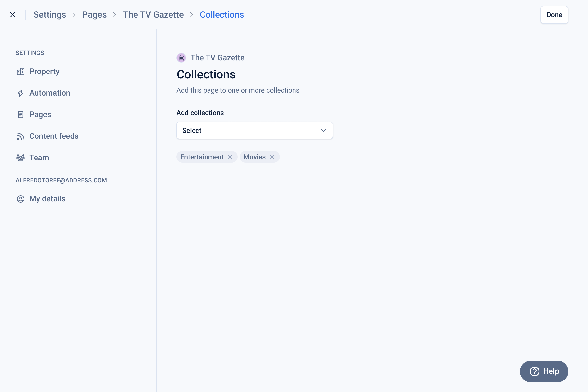Close settings with the X icon
This screenshot has width=588, height=392.
click(x=13, y=15)
